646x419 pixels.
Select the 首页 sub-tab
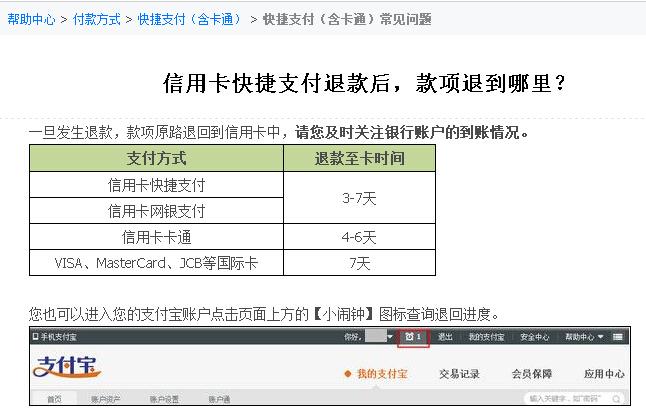pos(54,399)
